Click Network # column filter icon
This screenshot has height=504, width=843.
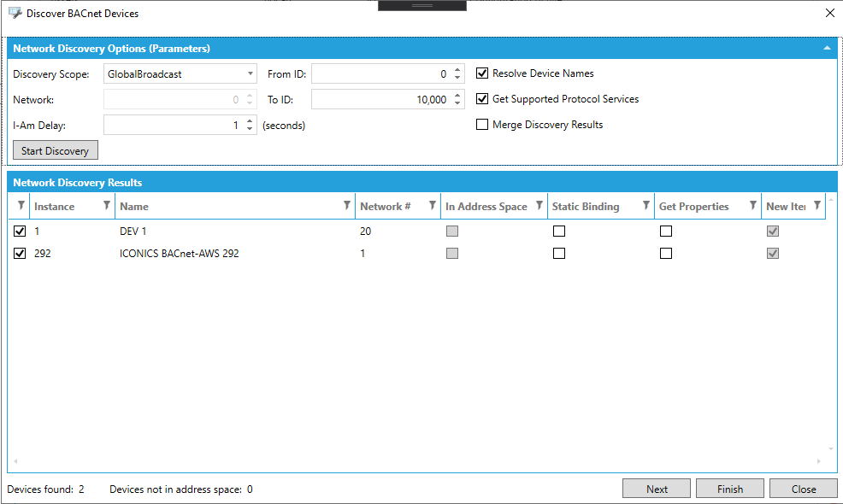click(432, 206)
